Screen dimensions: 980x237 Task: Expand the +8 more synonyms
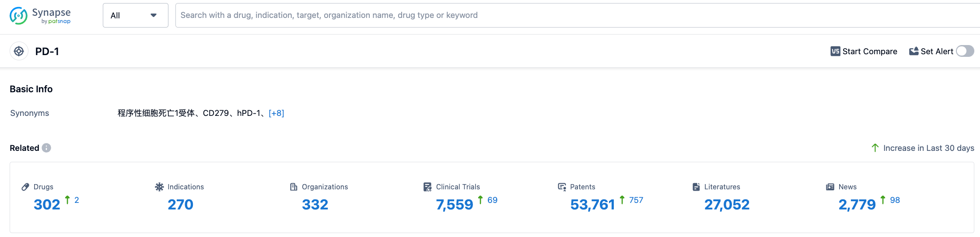(276, 113)
